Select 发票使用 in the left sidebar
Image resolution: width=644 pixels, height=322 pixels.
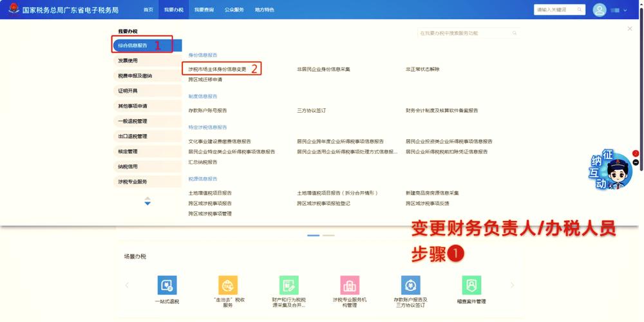click(128, 61)
